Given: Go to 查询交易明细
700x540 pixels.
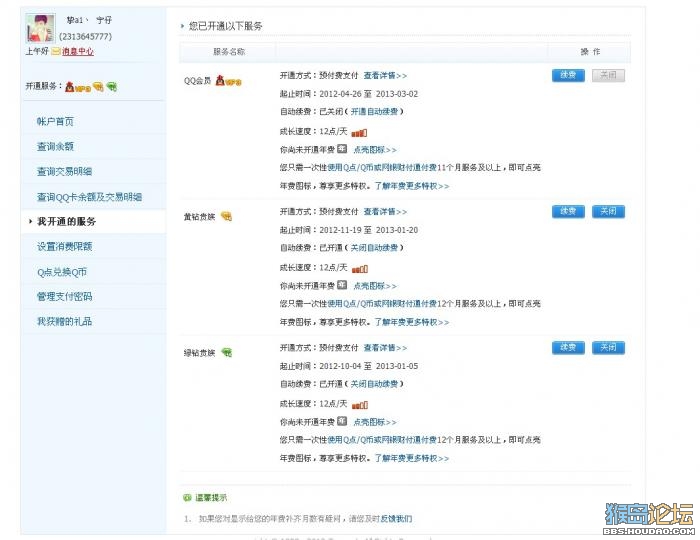Looking at the screenshot, I should click(64, 171).
